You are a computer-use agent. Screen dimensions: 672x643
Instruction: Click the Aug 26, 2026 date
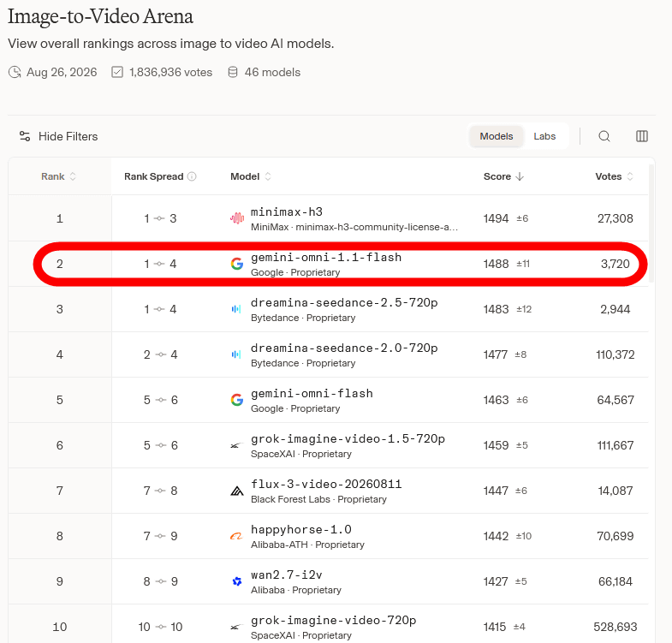[x=62, y=72]
